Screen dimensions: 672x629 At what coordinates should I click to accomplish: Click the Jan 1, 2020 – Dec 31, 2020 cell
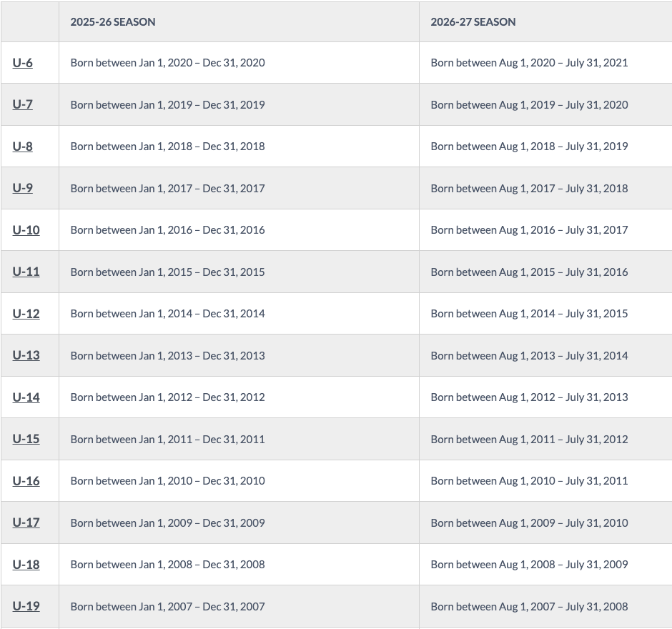pos(167,63)
